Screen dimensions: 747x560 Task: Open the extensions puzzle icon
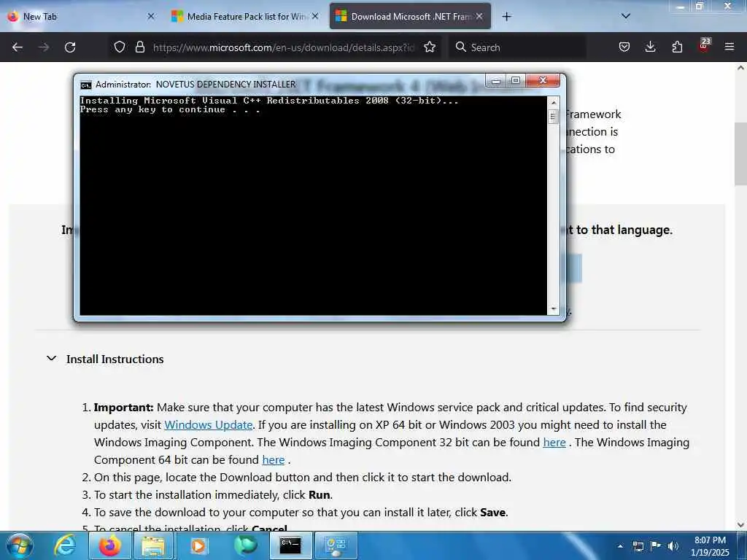pyautogui.click(x=677, y=47)
